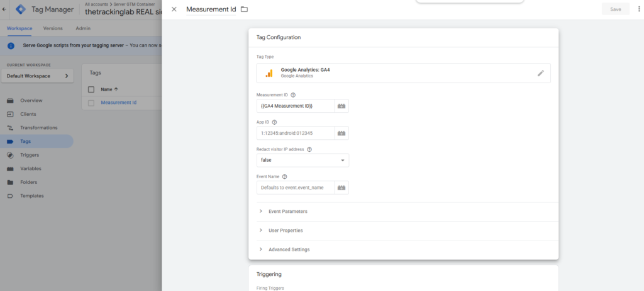Switch to the Versions tab

[53, 28]
